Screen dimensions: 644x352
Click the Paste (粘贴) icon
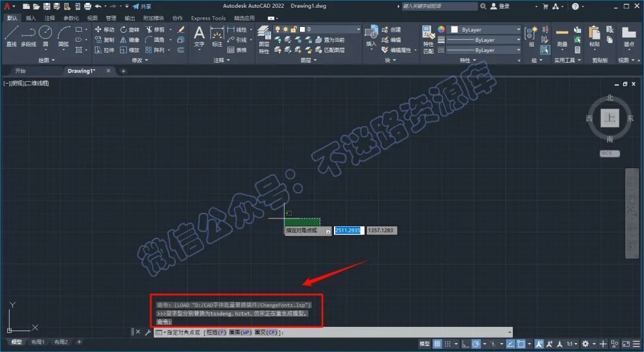coord(595,36)
